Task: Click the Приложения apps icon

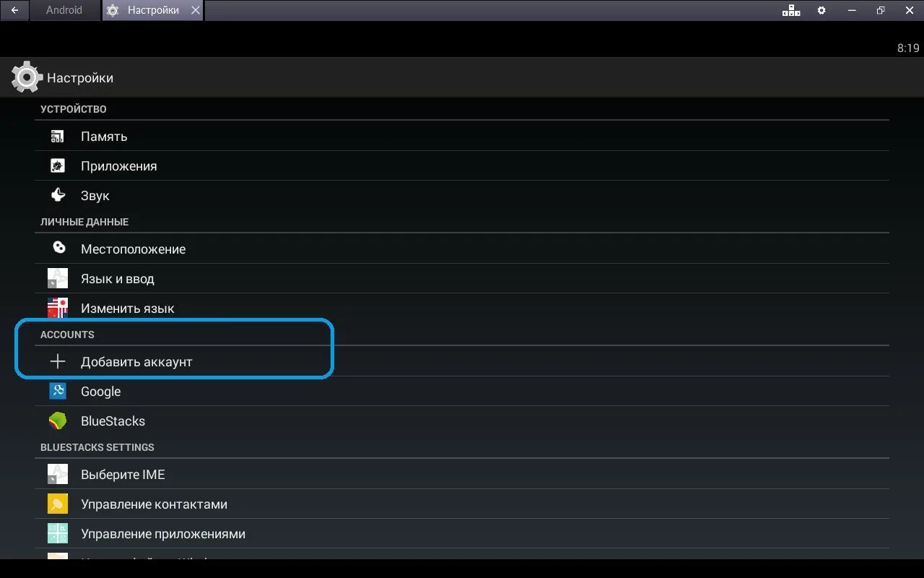Action: pyautogui.click(x=58, y=165)
